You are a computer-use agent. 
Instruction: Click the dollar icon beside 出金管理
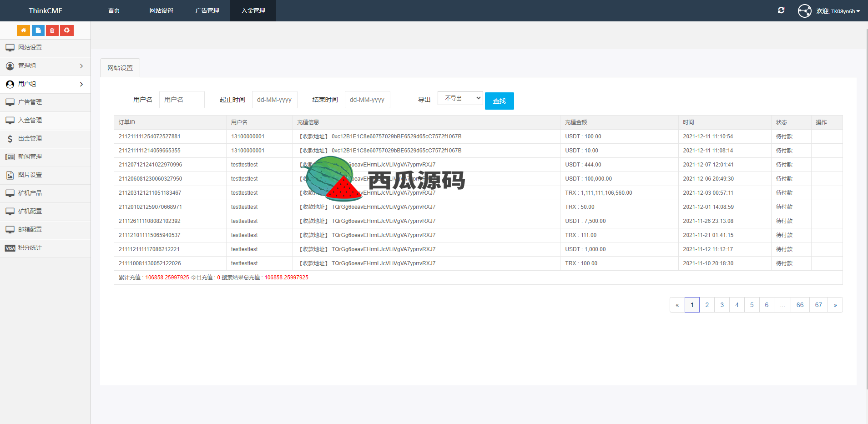point(10,139)
